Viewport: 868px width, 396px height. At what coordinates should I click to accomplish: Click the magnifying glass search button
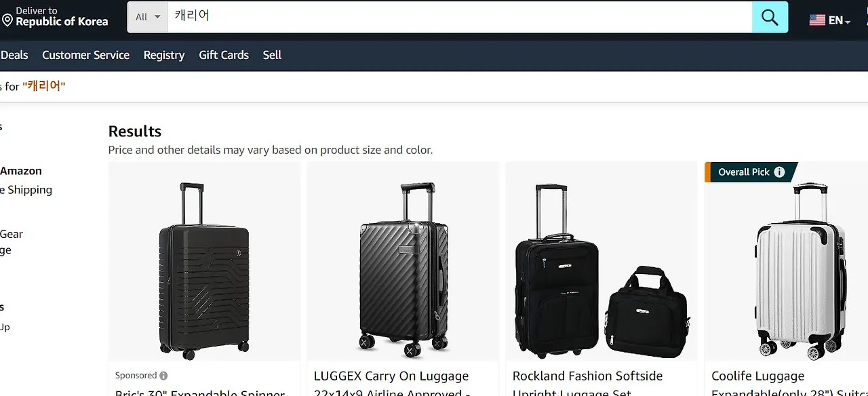click(x=770, y=17)
